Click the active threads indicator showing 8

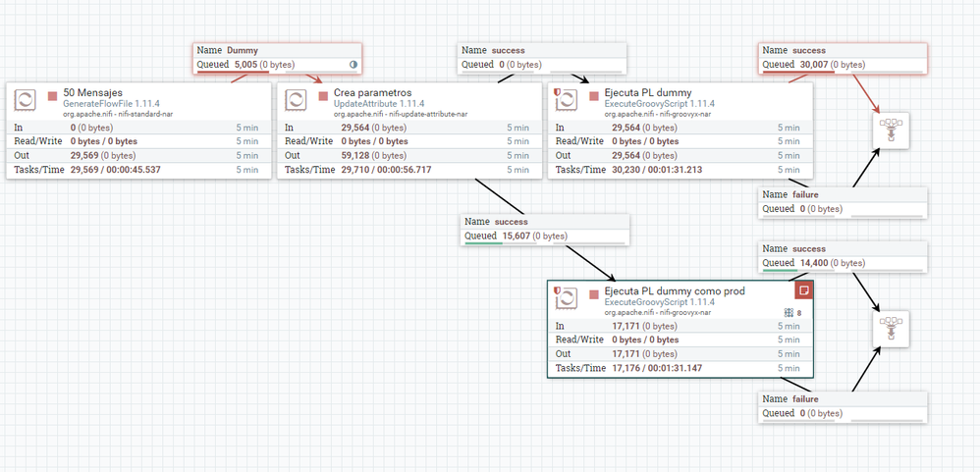(x=793, y=313)
